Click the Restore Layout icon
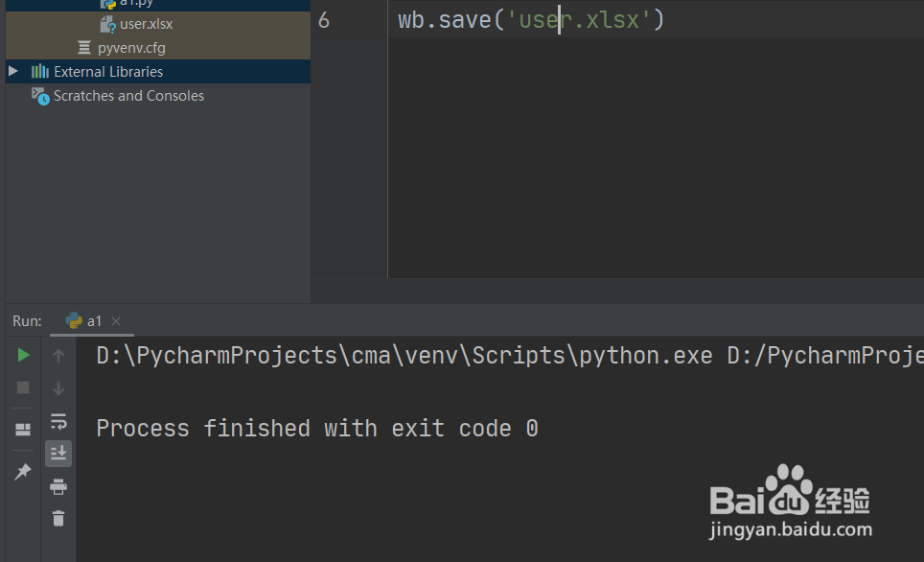This screenshot has height=562, width=924. [x=23, y=430]
